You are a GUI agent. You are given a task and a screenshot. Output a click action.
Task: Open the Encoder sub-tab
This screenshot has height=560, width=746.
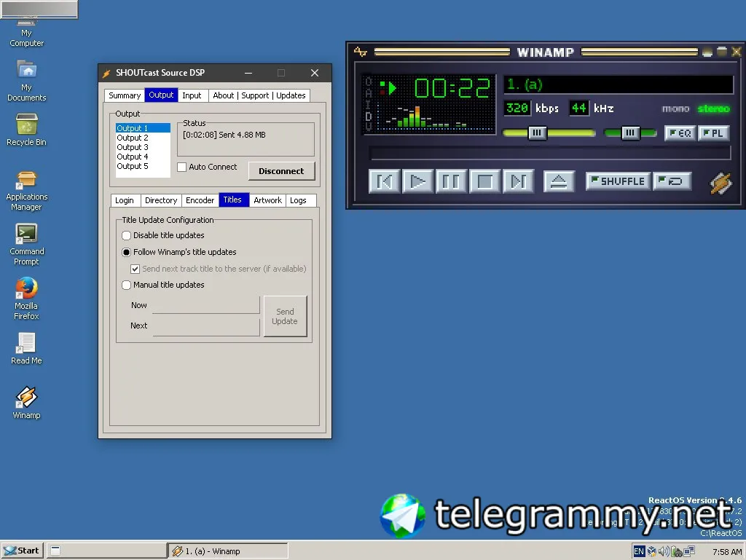click(x=200, y=200)
